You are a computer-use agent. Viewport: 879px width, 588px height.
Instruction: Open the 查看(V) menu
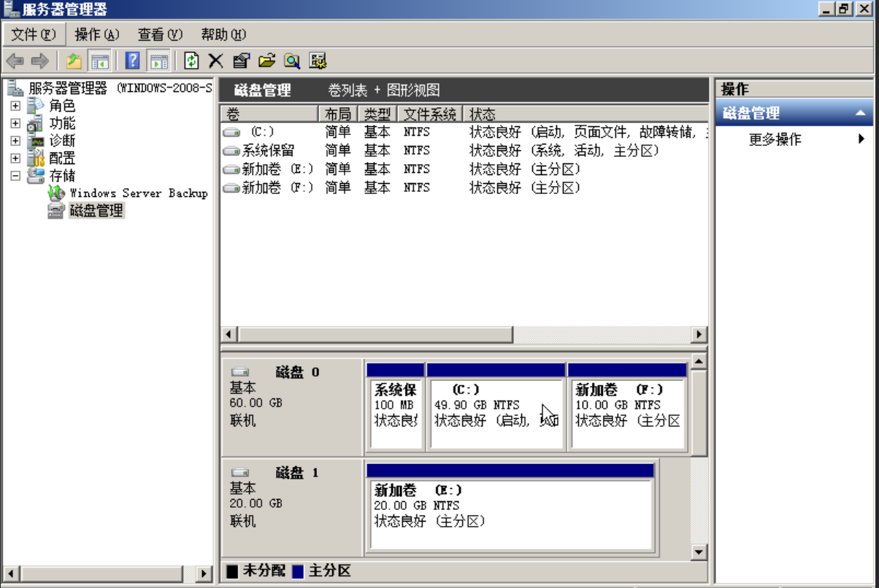[160, 34]
